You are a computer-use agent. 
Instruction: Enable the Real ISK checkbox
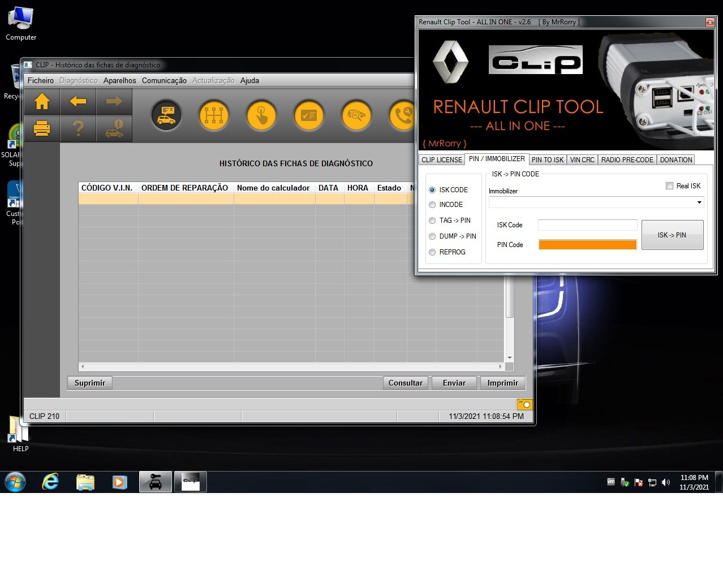point(669,185)
